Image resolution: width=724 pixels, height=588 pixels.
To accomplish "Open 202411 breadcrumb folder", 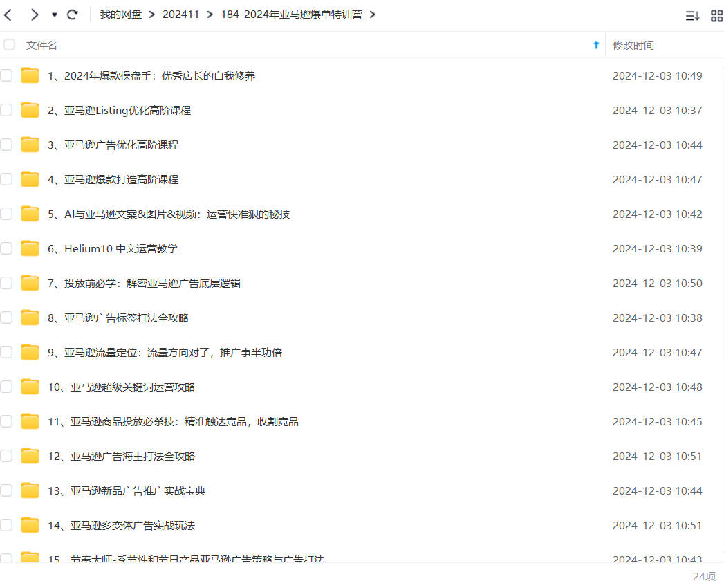I will tap(180, 15).
